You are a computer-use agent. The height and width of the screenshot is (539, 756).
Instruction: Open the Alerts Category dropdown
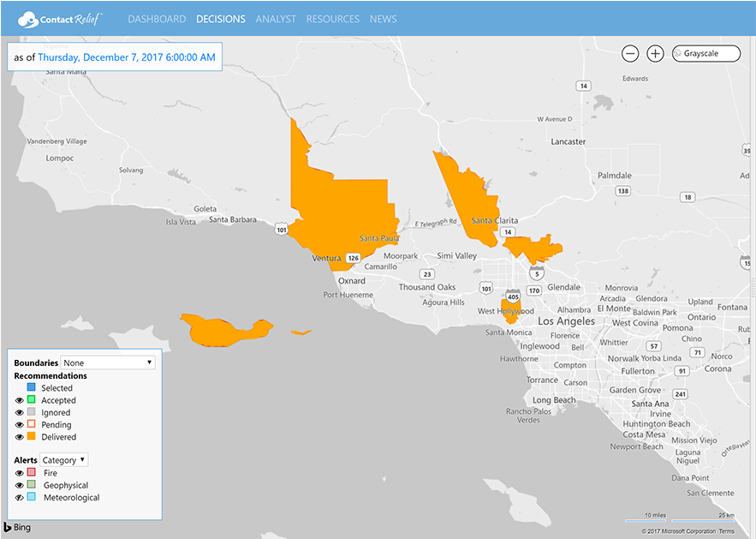point(64,460)
